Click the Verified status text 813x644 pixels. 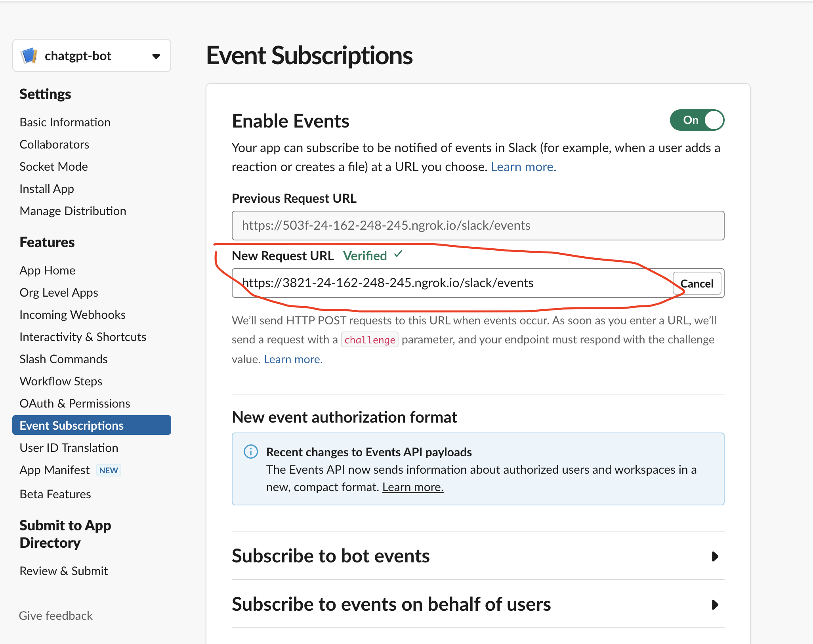365,256
